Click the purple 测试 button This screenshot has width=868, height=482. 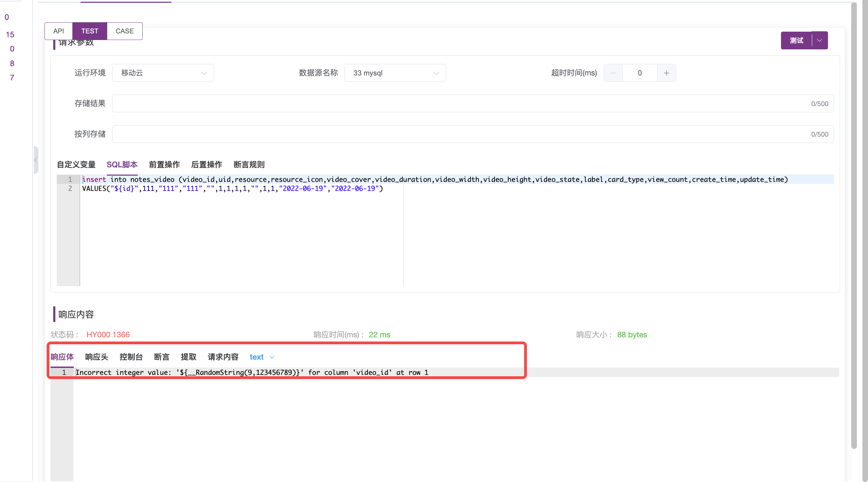[796, 40]
